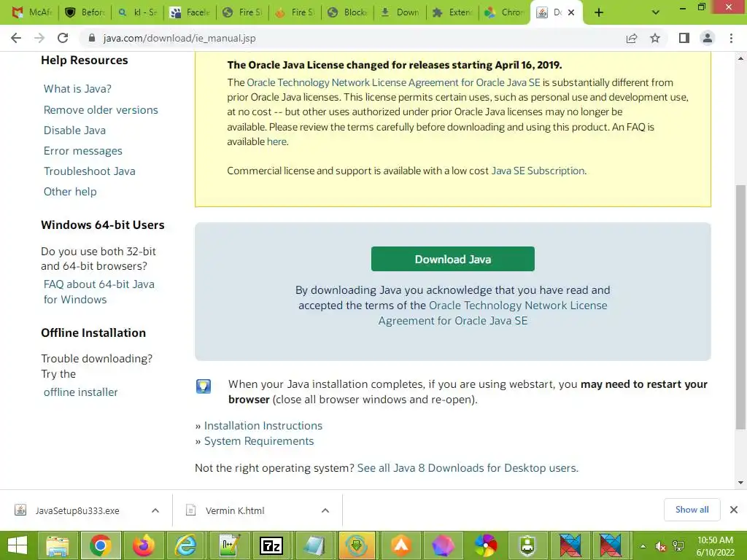Screen dimensions: 747x560
Task: Open 'FAQ about 64-bit Java for Windows' link
Action: click(98, 292)
